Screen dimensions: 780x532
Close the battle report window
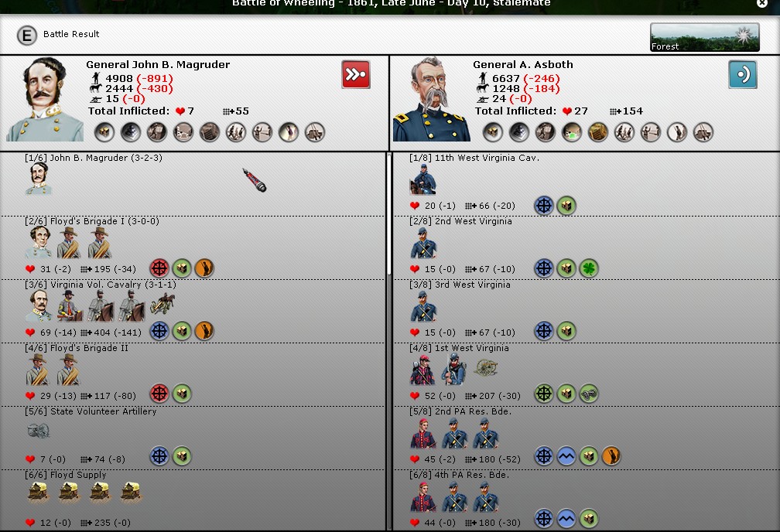pyautogui.click(x=762, y=3)
